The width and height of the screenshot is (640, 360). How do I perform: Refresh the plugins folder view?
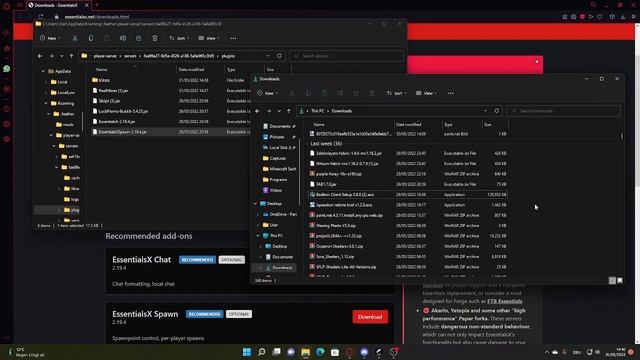pyautogui.click(x=279, y=56)
